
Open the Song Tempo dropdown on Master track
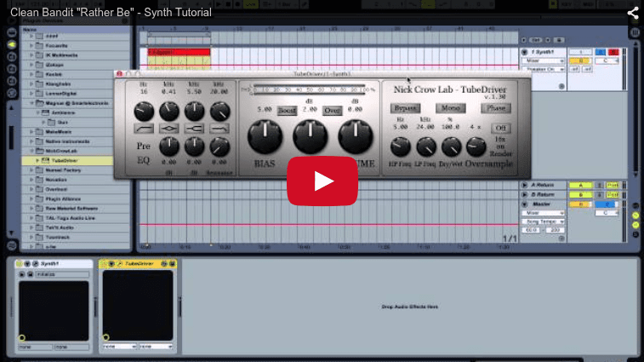pyautogui.click(x=544, y=221)
